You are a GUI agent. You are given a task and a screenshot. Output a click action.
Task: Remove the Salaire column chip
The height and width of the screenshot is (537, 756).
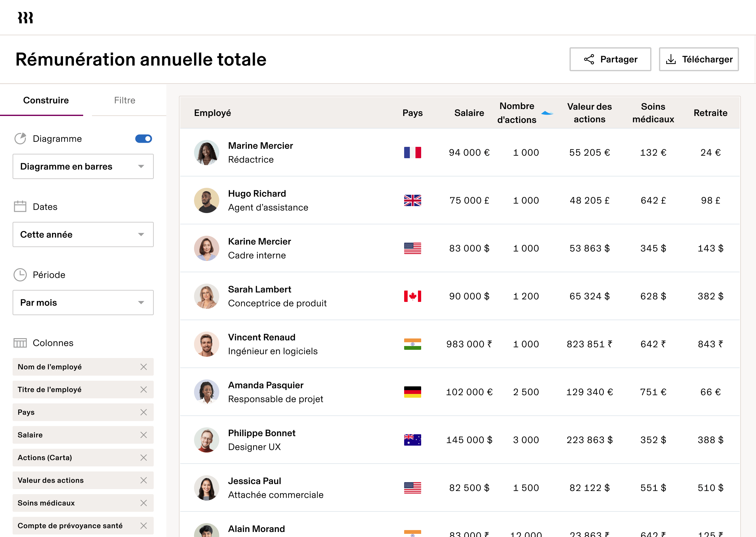143,435
